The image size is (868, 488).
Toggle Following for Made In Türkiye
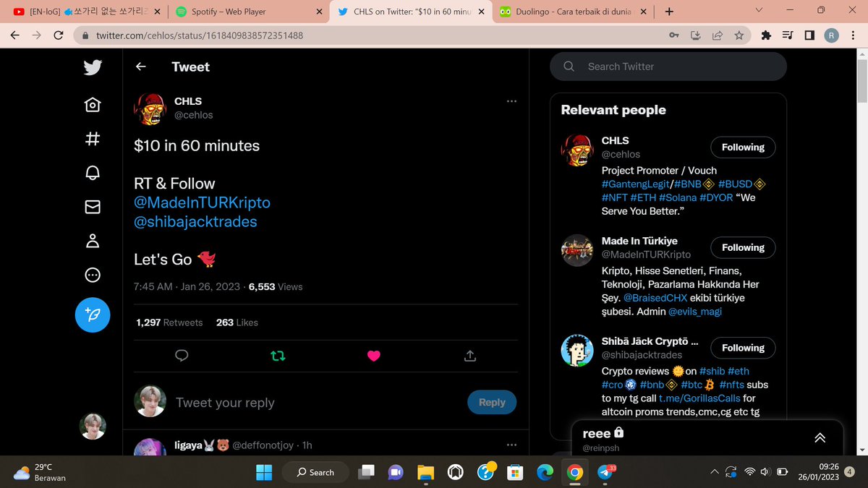pyautogui.click(x=743, y=248)
